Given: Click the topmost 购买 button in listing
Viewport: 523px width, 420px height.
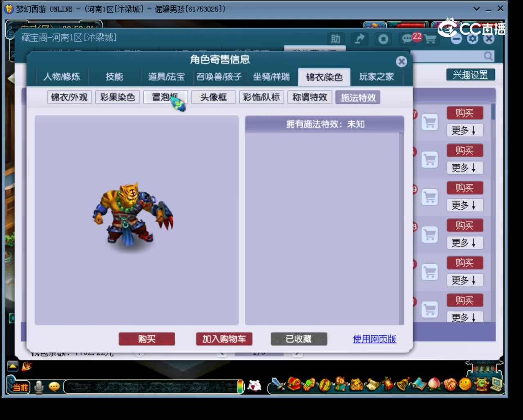Looking at the screenshot, I should (x=465, y=113).
